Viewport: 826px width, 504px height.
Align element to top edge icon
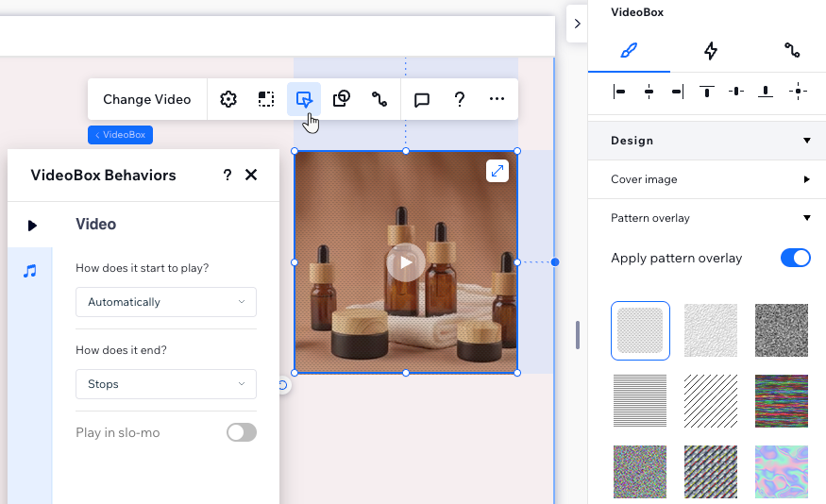[707, 92]
